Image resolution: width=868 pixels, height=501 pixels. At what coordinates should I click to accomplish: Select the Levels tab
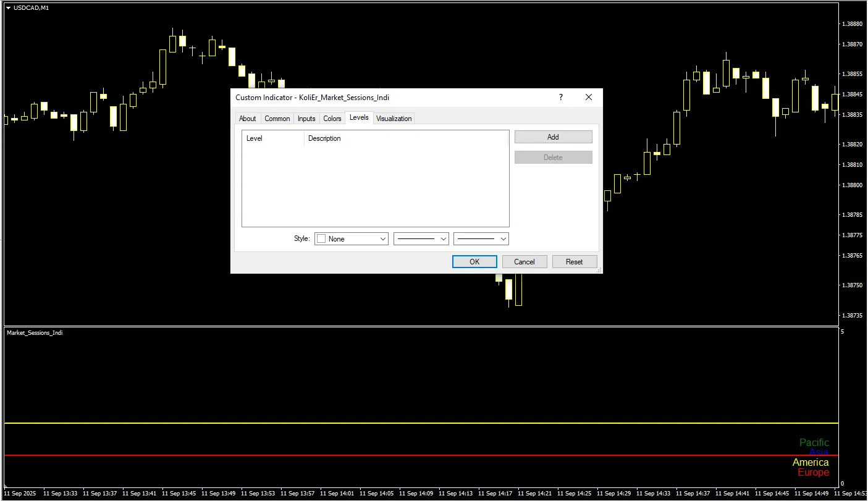(359, 117)
